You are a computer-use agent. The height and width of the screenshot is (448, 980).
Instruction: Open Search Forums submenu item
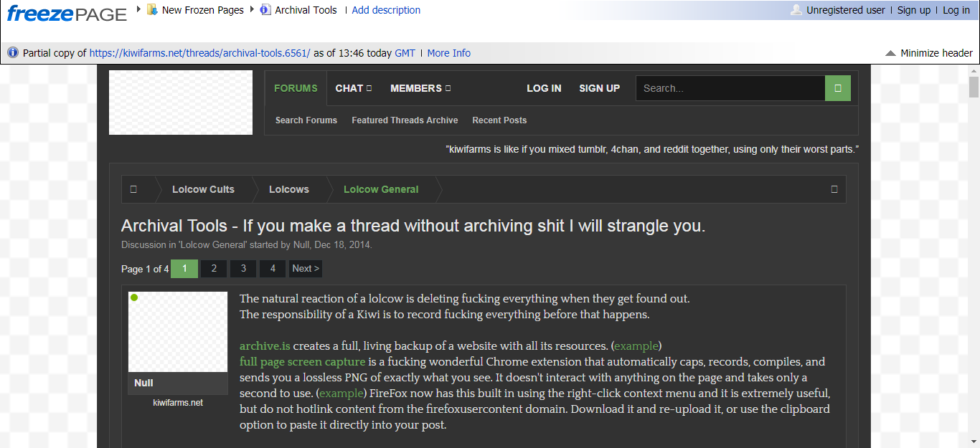tap(306, 120)
